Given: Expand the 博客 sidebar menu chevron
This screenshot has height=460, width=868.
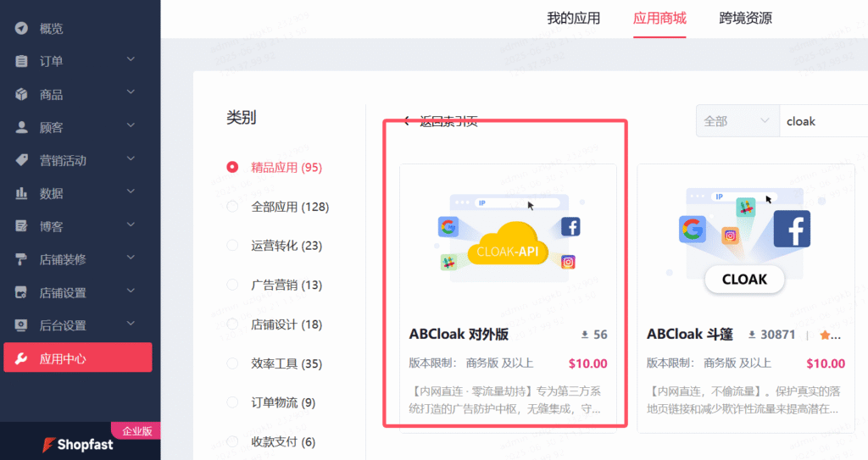Looking at the screenshot, I should tap(131, 224).
